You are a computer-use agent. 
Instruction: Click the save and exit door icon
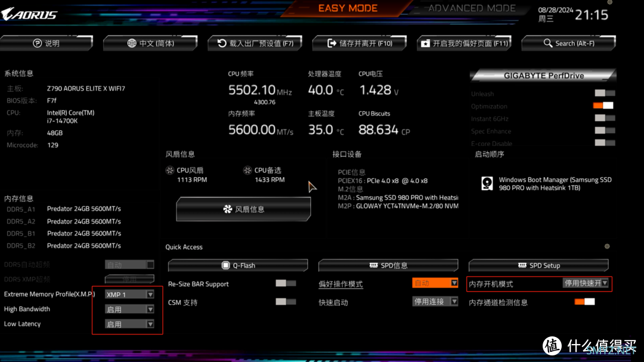point(332,43)
